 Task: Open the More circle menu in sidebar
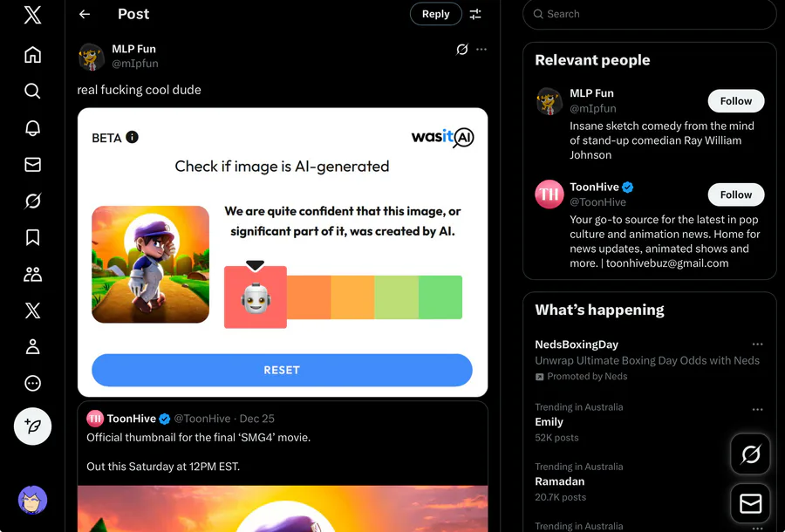pos(32,383)
